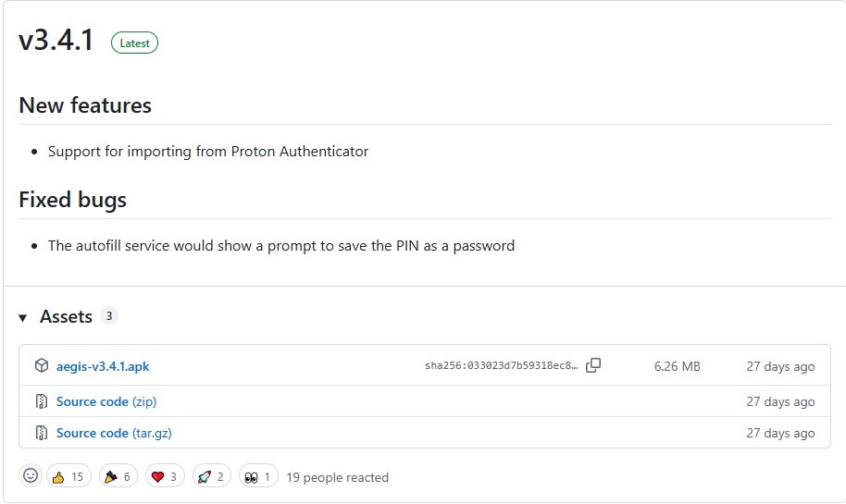The width and height of the screenshot is (846, 504).
Task: Click the archive icon beside Source code (tar.gz)
Action: pos(42,432)
